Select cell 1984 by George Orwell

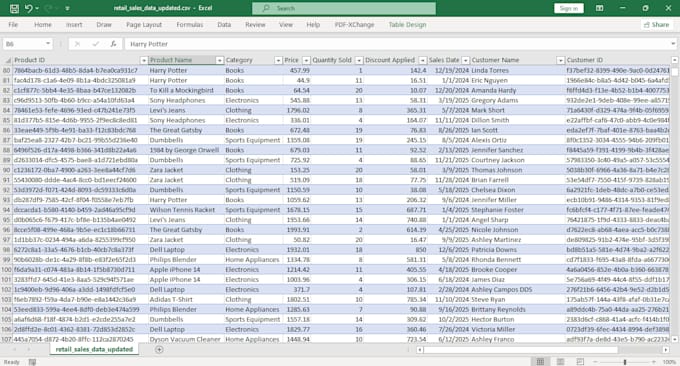(x=185, y=150)
